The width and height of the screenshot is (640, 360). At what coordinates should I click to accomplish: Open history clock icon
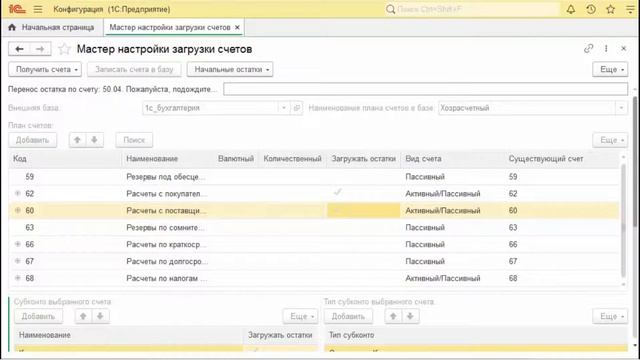coord(591,9)
